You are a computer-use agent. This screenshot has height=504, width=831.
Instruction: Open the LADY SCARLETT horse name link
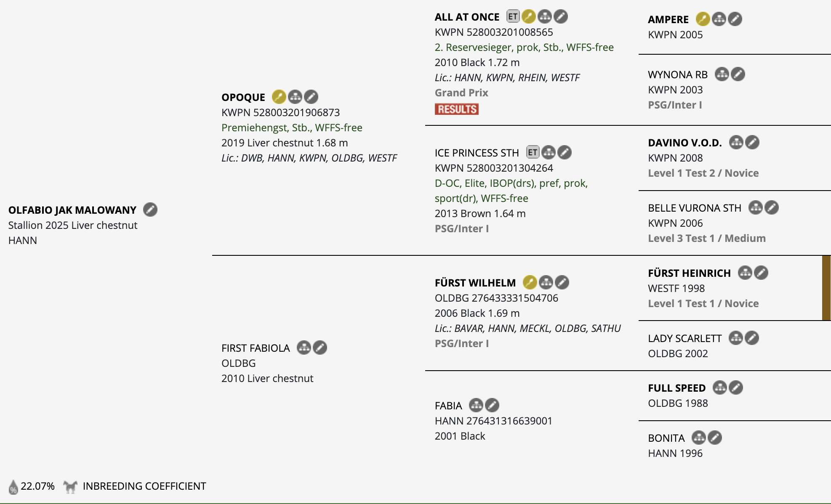point(685,338)
